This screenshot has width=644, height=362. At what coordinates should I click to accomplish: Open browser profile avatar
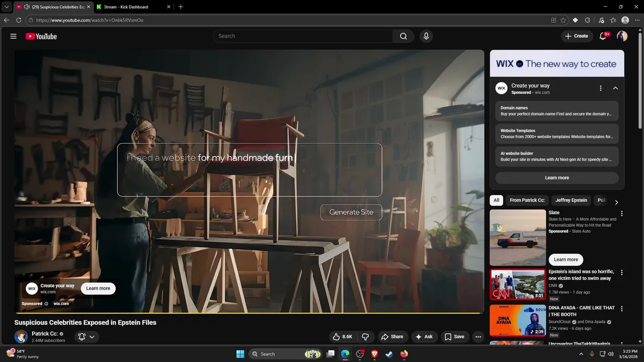tap(625, 20)
